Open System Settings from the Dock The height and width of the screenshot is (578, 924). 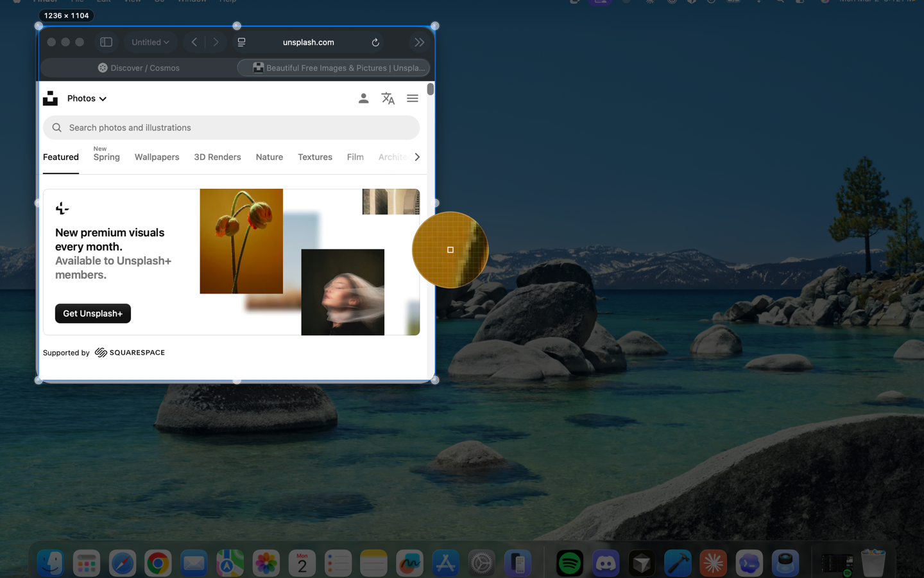pos(481,563)
